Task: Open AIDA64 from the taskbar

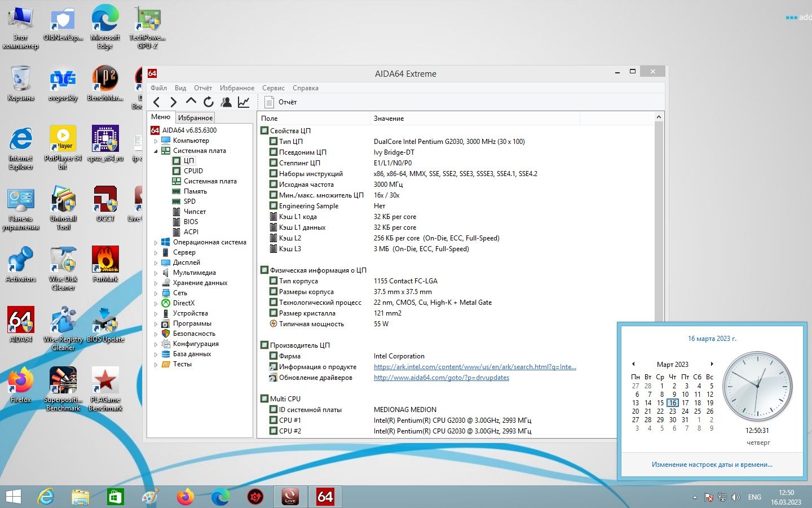Action: (325, 497)
